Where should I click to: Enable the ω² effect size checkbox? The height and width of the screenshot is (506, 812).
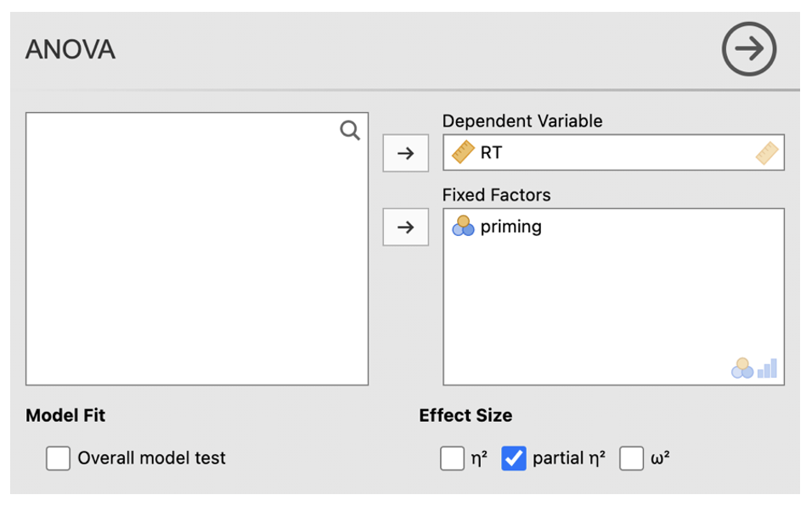coord(631,458)
